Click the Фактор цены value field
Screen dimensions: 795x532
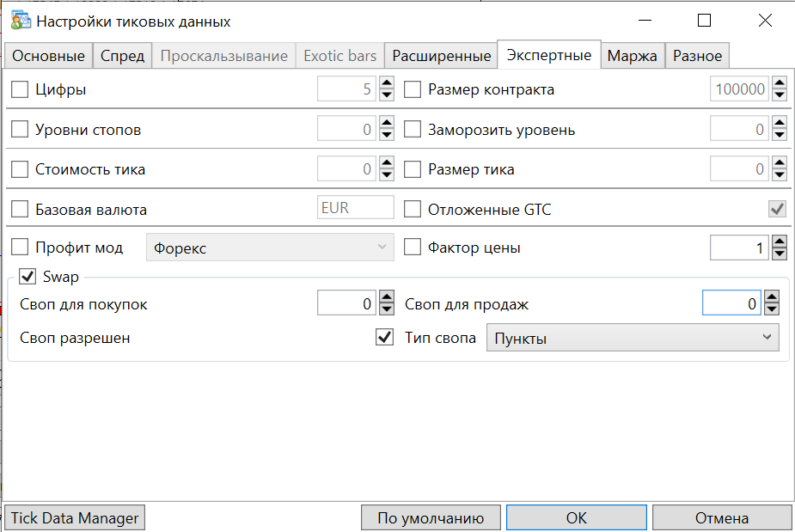click(739, 248)
